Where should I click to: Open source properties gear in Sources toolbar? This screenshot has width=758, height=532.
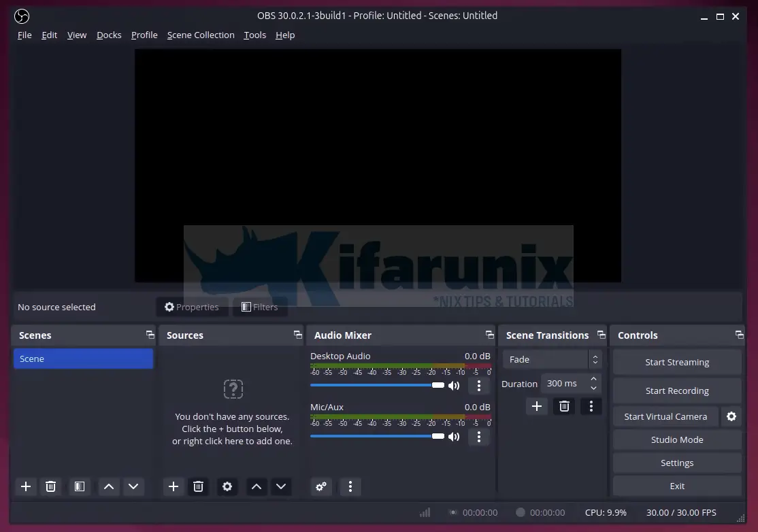227,486
